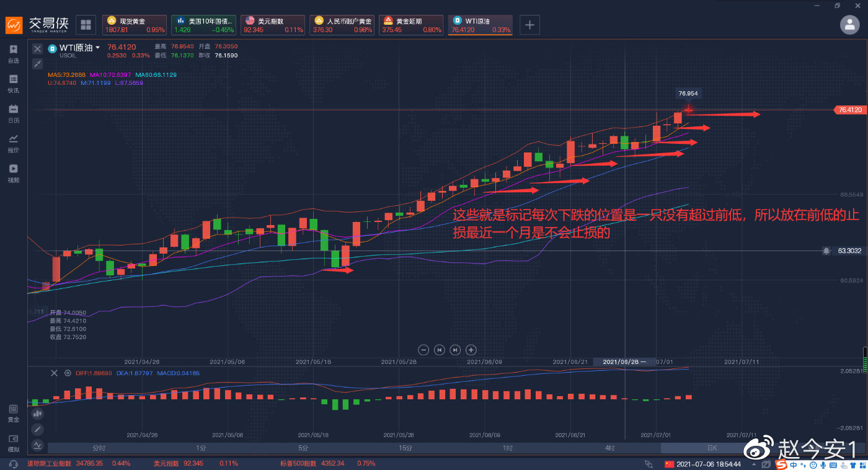Click the keyboard icon in system tray

833,464
